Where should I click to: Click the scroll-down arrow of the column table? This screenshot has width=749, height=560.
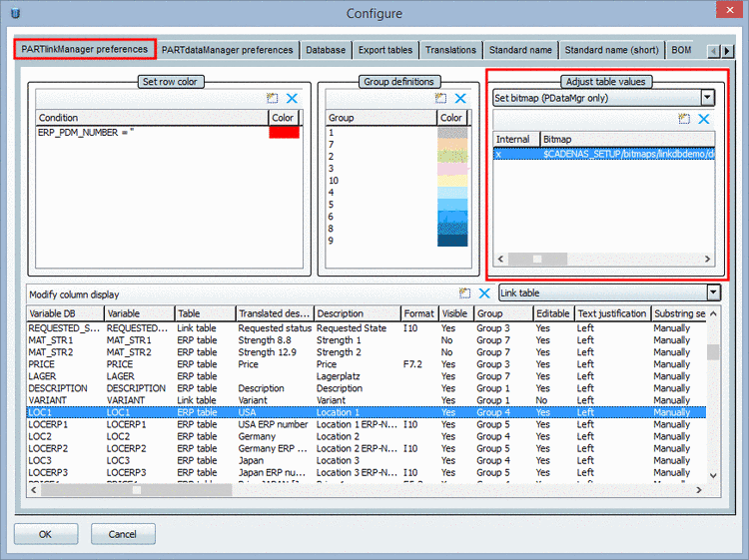713,475
